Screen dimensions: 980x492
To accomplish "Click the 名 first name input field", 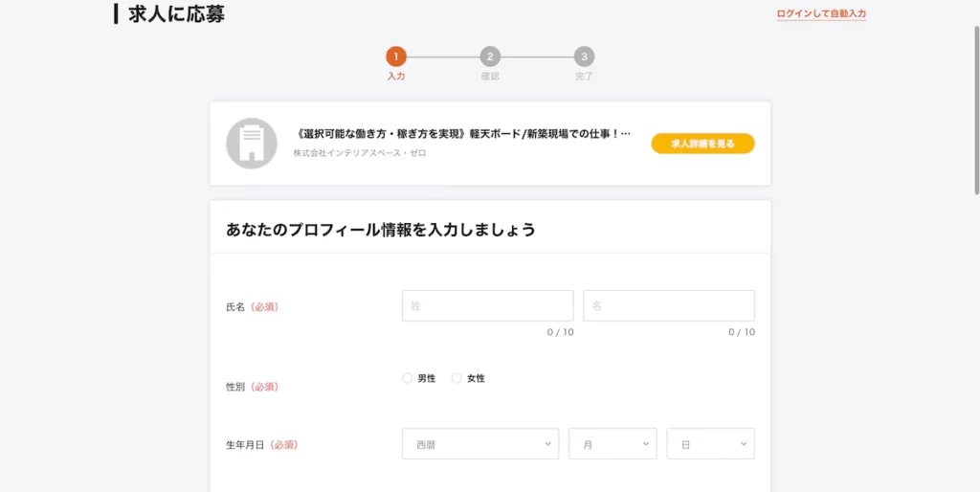I will (669, 305).
